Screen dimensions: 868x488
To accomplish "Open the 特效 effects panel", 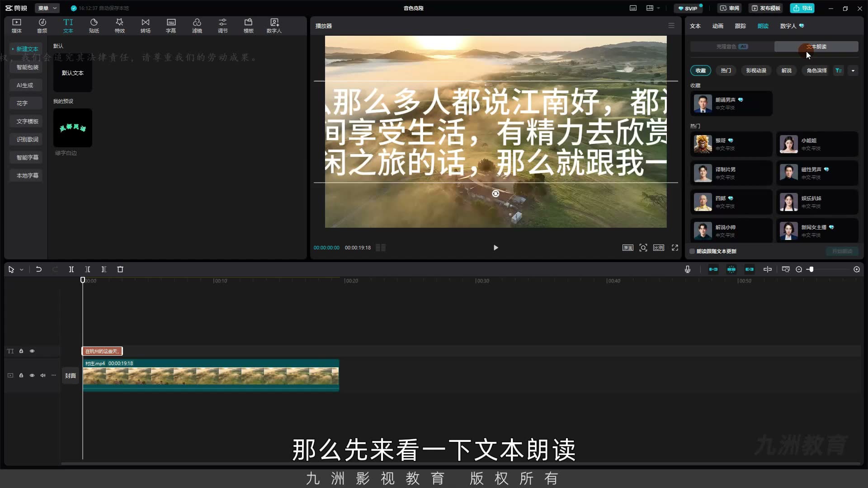I will click(x=120, y=26).
